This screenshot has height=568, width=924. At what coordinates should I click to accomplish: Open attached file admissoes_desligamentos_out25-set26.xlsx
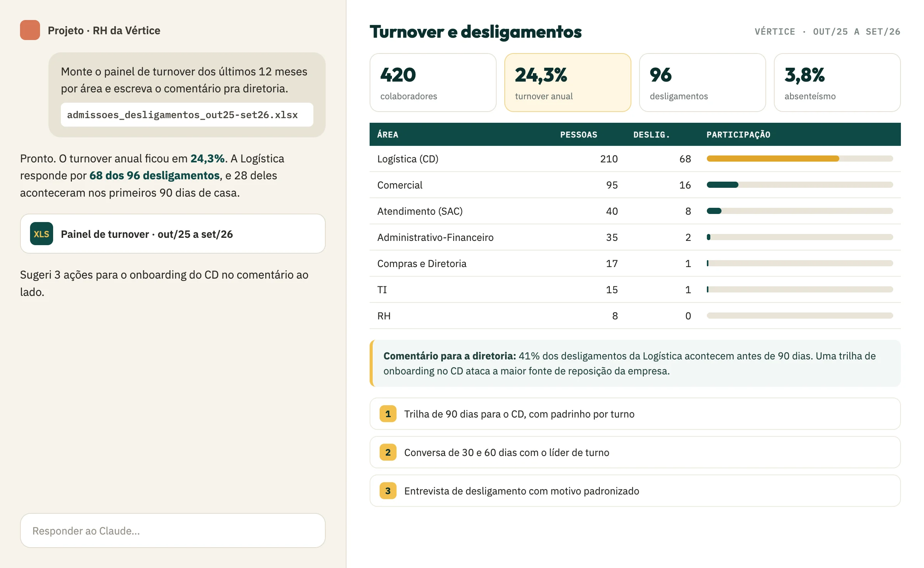(x=187, y=115)
